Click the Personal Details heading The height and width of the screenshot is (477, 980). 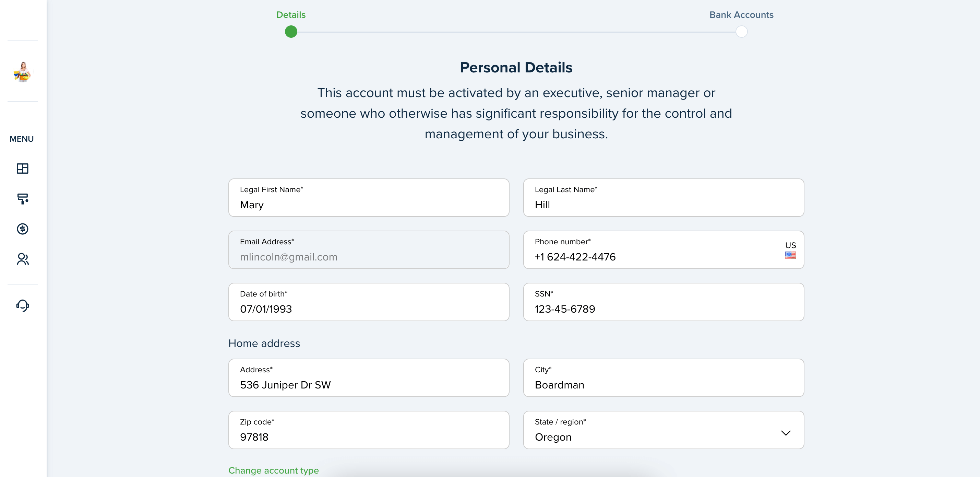pyautogui.click(x=516, y=68)
